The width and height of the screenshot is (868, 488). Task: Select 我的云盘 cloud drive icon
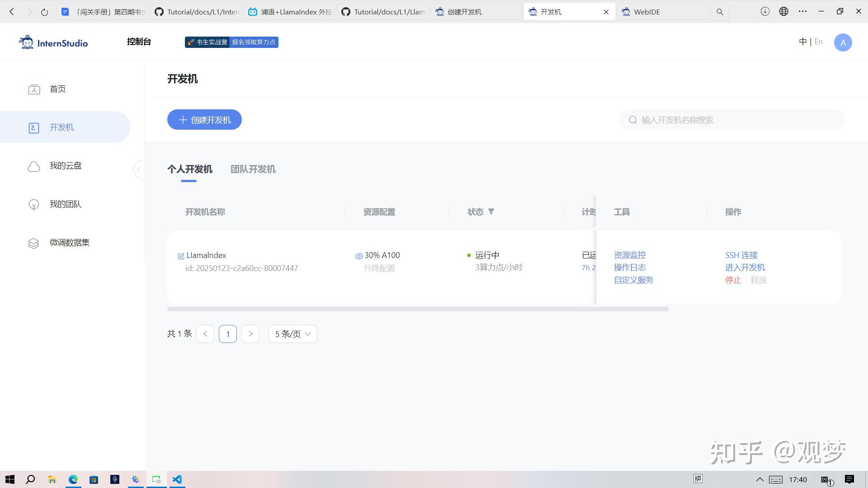coord(34,166)
